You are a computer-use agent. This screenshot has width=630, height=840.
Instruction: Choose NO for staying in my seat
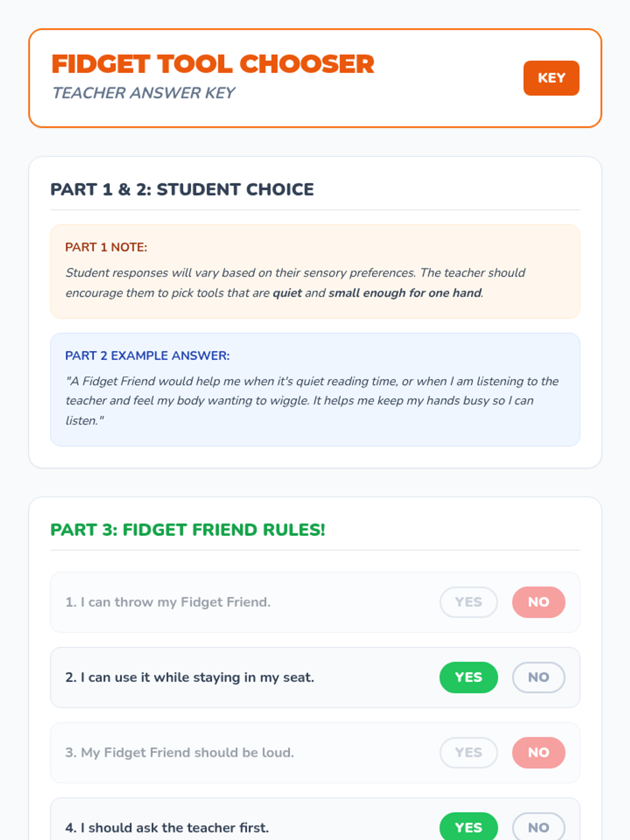[538, 677]
